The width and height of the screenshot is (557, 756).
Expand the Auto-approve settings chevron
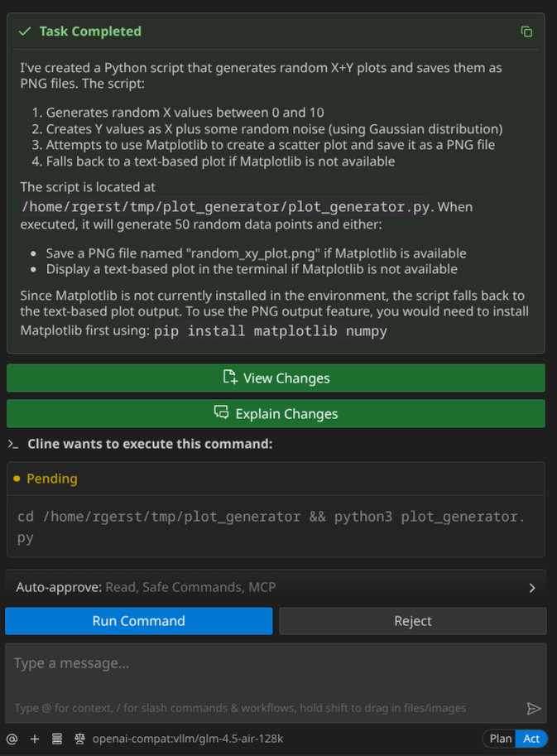[x=531, y=588]
